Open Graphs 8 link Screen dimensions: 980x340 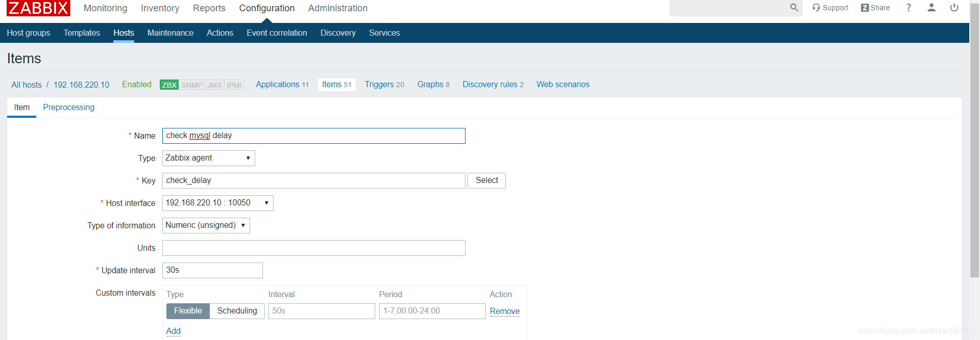[x=433, y=84]
